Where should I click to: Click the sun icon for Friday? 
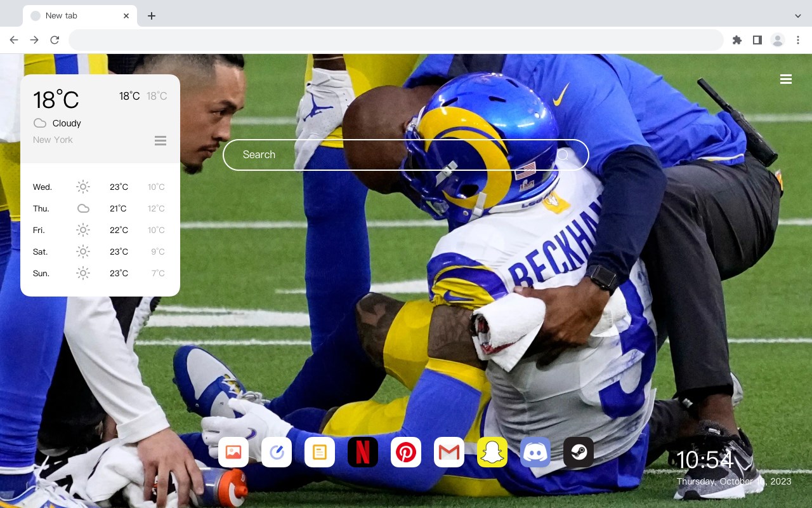coord(83,230)
